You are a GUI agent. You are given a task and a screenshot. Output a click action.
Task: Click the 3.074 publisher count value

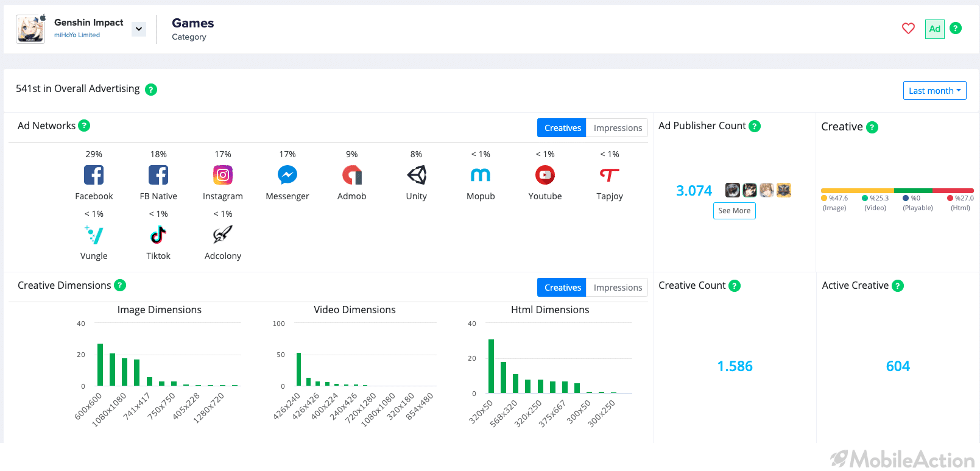pos(694,191)
